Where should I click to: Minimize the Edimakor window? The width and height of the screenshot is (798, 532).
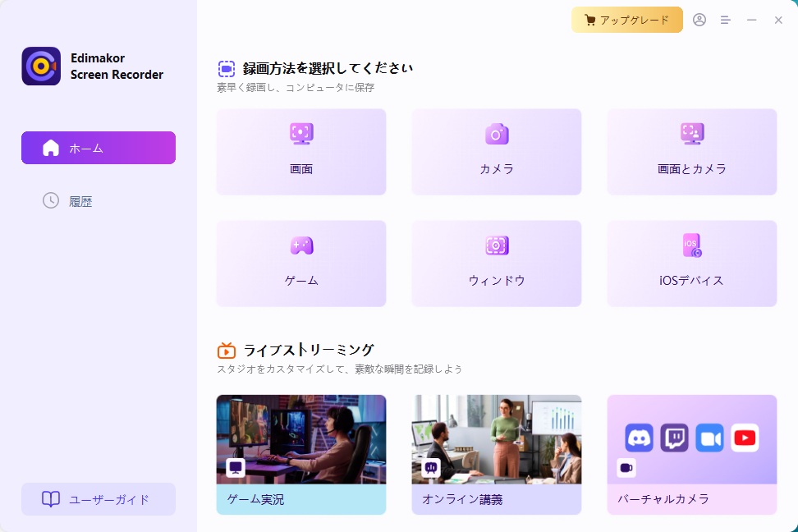[752, 20]
